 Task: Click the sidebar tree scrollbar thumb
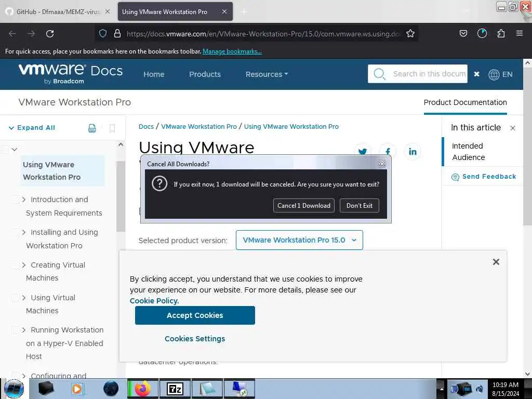click(x=121, y=196)
